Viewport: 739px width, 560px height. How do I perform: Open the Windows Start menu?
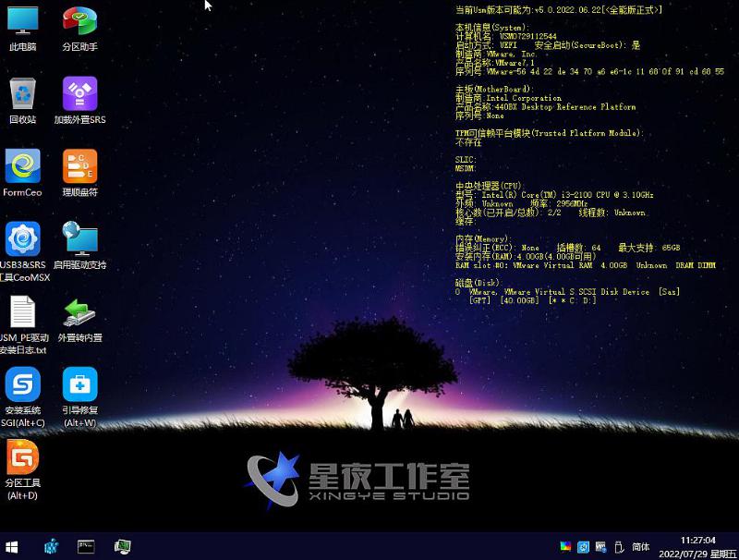click(12, 547)
